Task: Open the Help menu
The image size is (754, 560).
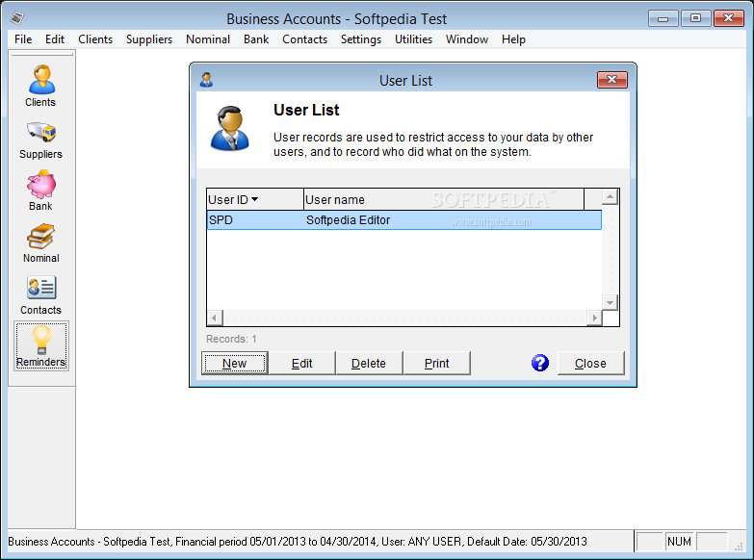Action: (x=513, y=39)
